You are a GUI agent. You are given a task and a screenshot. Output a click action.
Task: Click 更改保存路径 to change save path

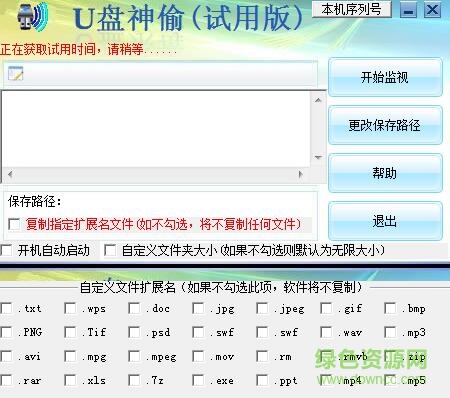[385, 125]
